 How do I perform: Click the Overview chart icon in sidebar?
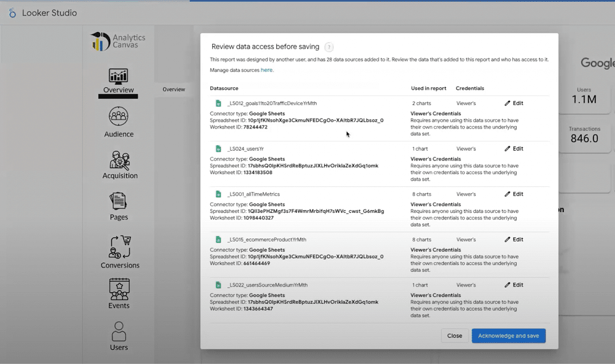118,76
